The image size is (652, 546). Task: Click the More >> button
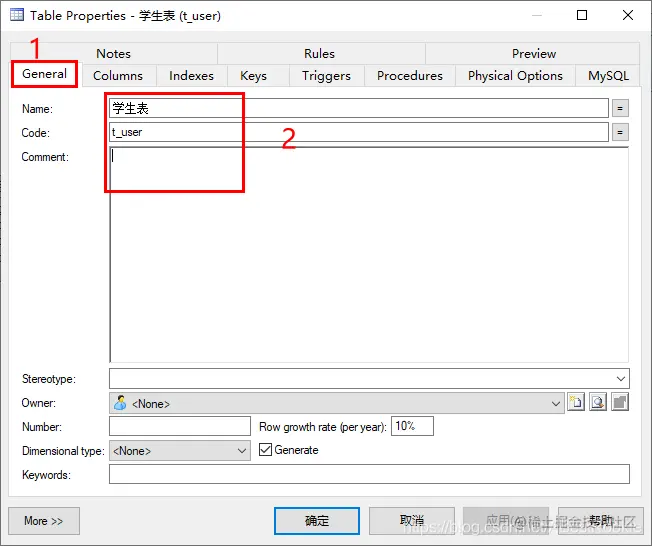click(44, 521)
